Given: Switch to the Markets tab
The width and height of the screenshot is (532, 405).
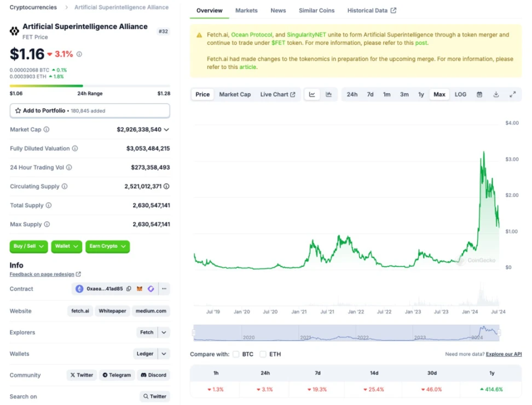Looking at the screenshot, I should 246,10.
